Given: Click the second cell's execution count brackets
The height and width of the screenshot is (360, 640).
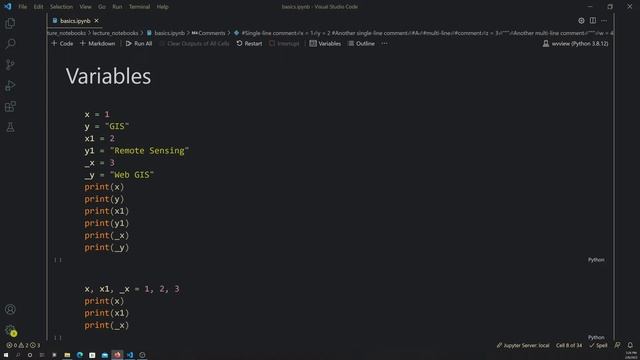Looking at the screenshot, I should [58, 337].
